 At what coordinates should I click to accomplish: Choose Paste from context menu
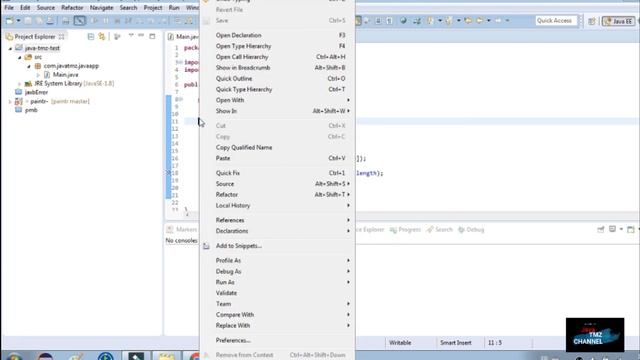(278, 158)
